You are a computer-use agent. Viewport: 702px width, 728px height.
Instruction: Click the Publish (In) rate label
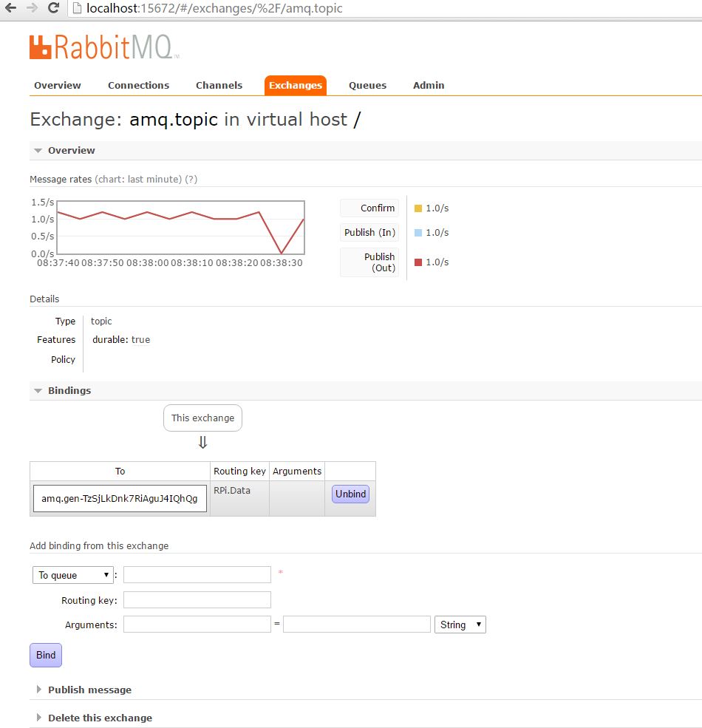pyautogui.click(x=369, y=232)
